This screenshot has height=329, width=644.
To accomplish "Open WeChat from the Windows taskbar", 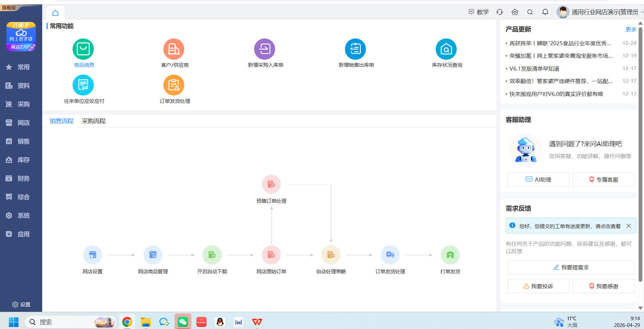I will (x=183, y=322).
